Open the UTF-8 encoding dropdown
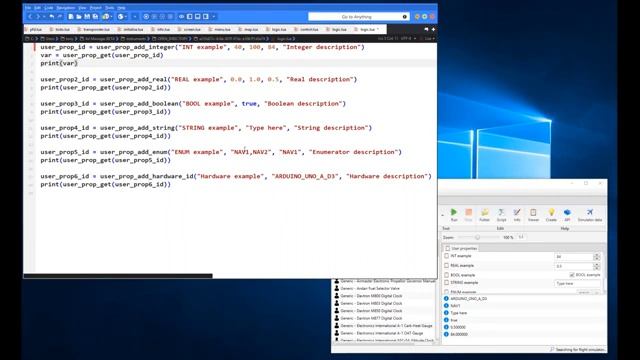 [408, 39]
